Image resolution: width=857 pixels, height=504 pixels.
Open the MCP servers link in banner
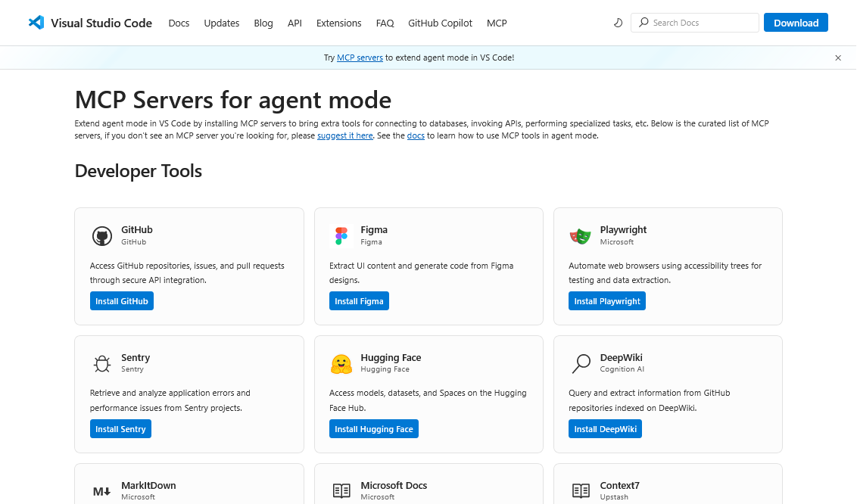tap(360, 58)
